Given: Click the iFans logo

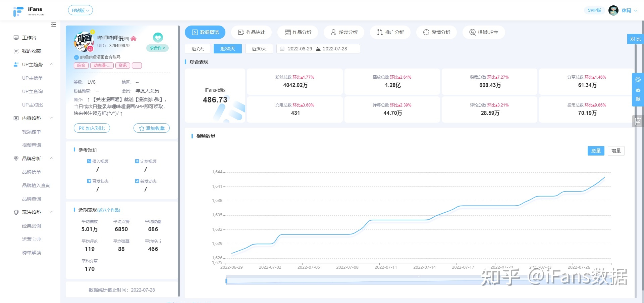Looking at the screenshot, I should click(29, 11).
